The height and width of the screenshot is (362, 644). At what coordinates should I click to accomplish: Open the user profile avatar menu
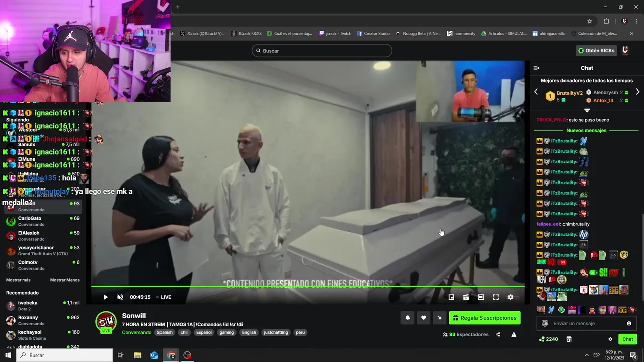tap(625, 51)
